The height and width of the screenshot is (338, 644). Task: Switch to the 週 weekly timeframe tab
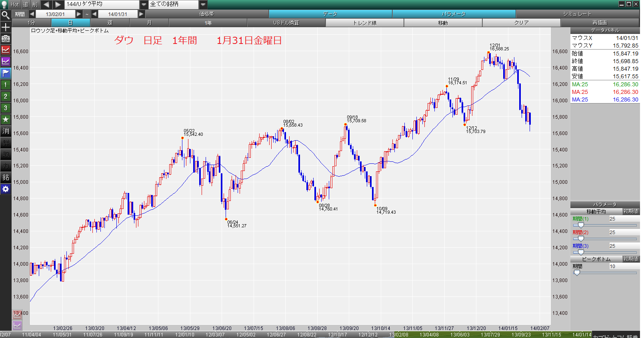point(110,23)
